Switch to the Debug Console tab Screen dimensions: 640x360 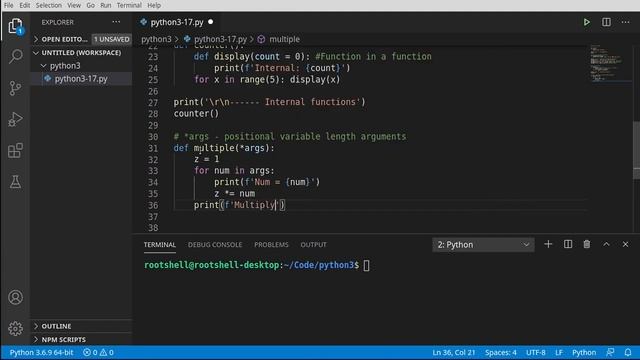click(x=215, y=245)
